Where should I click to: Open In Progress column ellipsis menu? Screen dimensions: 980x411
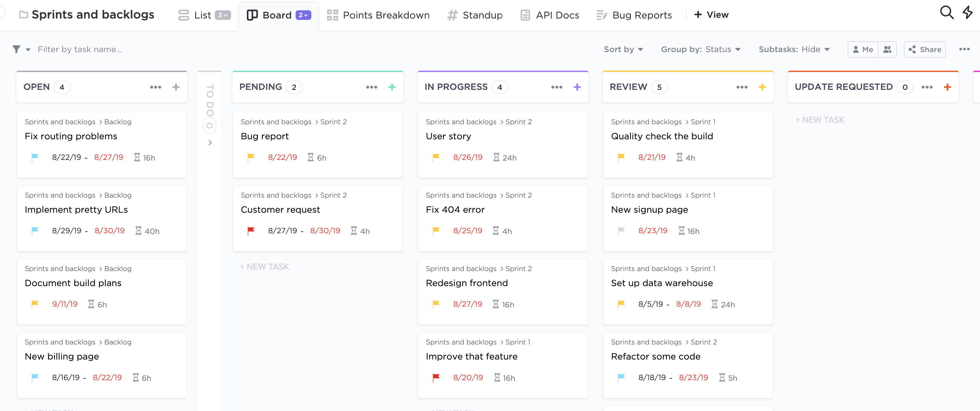[x=557, y=87]
